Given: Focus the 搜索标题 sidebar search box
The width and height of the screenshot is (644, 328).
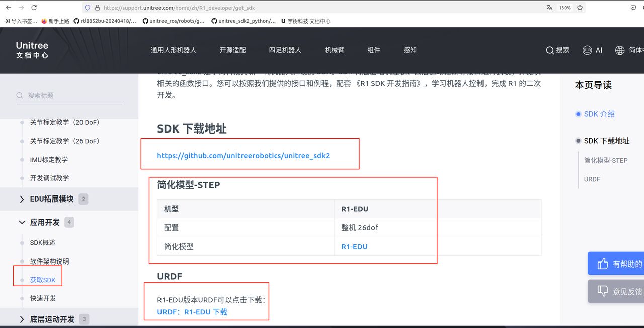Looking at the screenshot, I should click(x=69, y=95).
